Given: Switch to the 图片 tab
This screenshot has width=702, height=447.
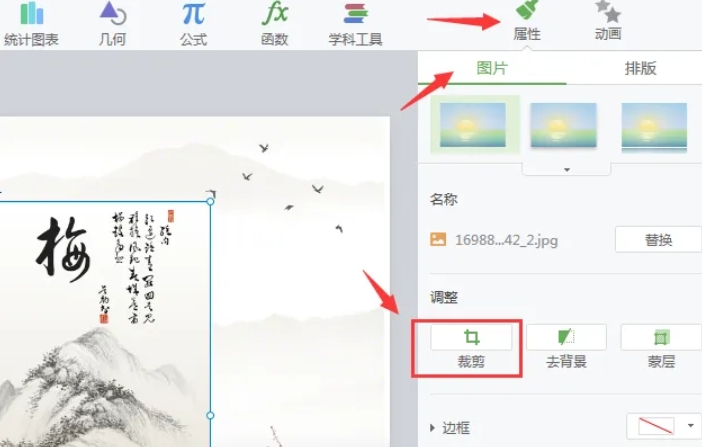Looking at the screenshot, I should [x=492, y=69].
